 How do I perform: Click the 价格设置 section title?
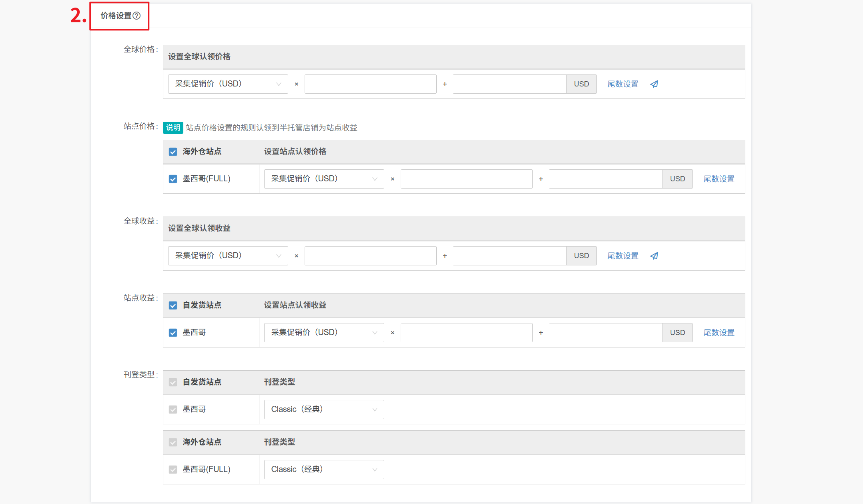116,16
